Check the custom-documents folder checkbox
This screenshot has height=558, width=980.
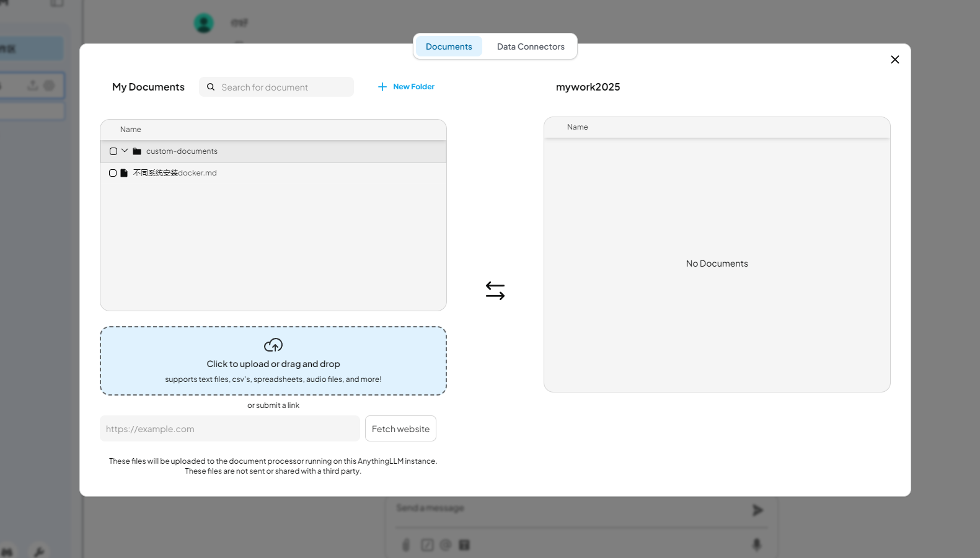click(113, 151)
